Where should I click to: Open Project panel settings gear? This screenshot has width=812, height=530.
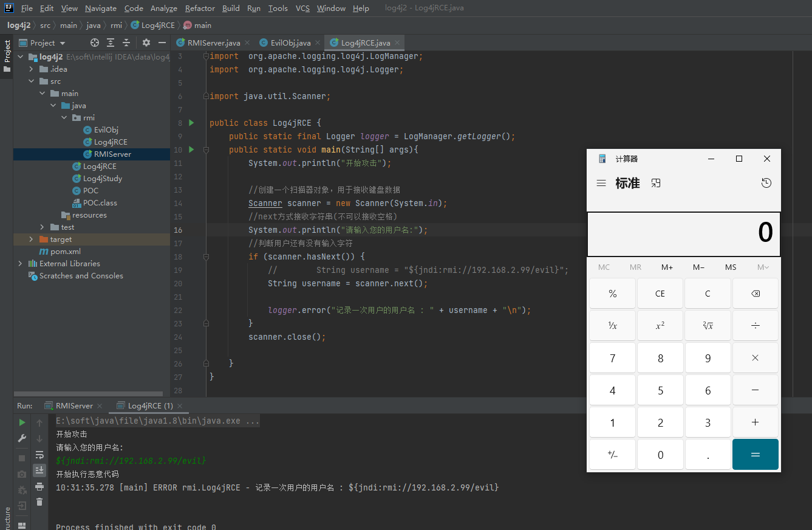[146, 43]
